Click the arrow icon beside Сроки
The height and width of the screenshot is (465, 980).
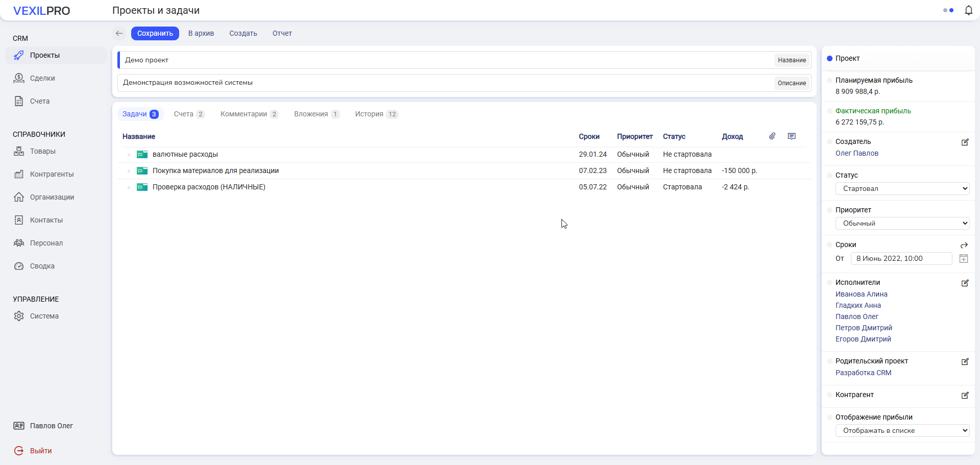click(x=964, y=245)
